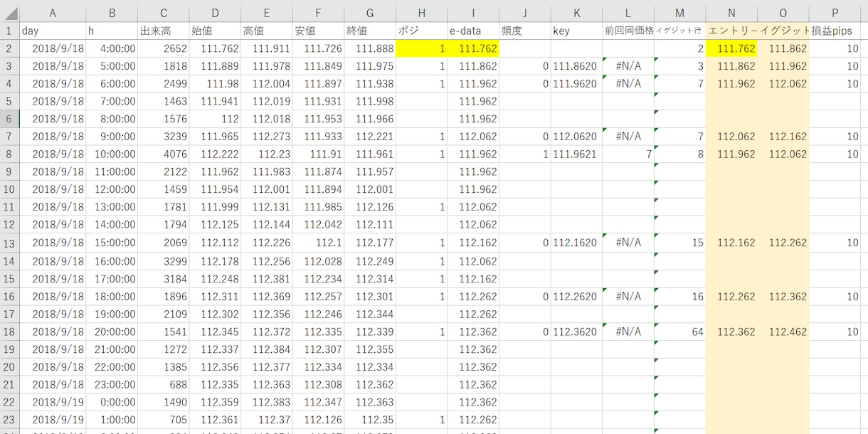Click the "損益pips" header cell
This screenshot has height=434, width=868.
click(x=835, y=31)
